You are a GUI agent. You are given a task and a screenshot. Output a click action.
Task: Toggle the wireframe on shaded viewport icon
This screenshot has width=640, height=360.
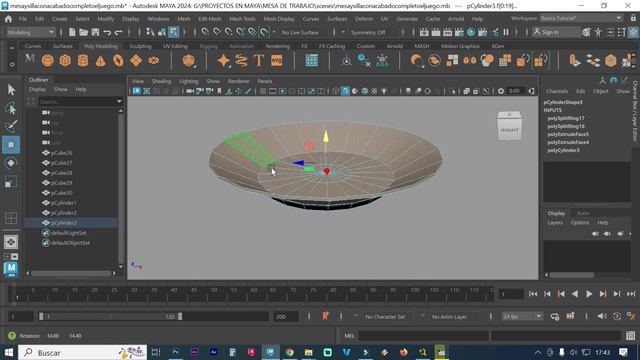click(364, 91)
